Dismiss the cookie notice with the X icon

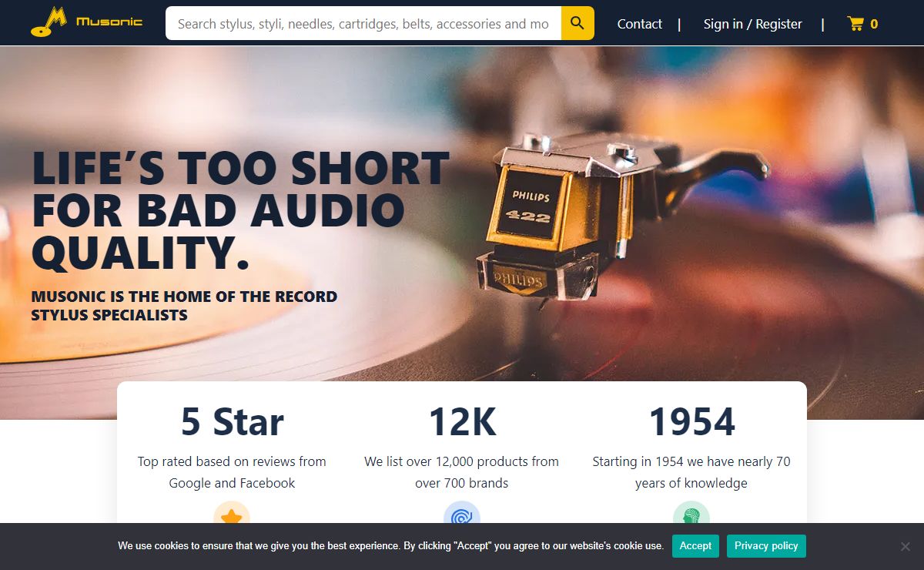(x=906, y=546)
